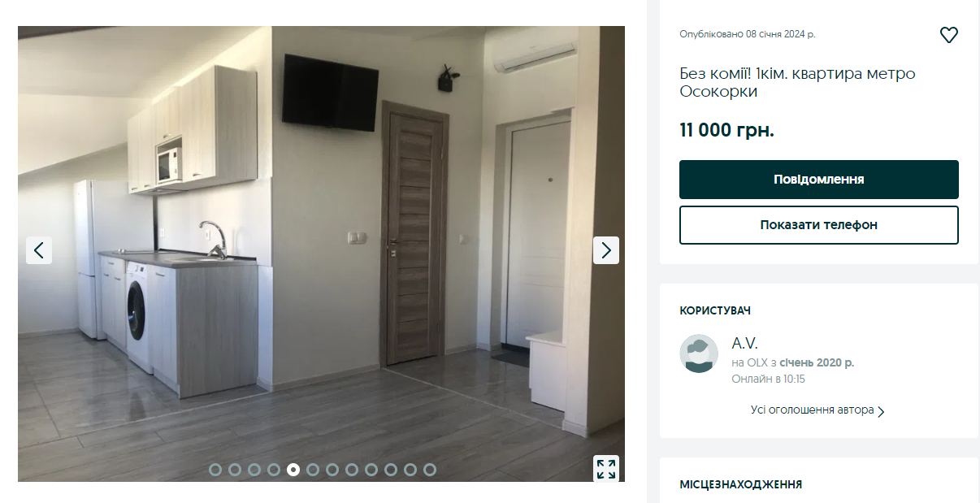980x503 pixels.
Task: Select the sixth gallery pagination dot
Action: click(x=313, y=470)
